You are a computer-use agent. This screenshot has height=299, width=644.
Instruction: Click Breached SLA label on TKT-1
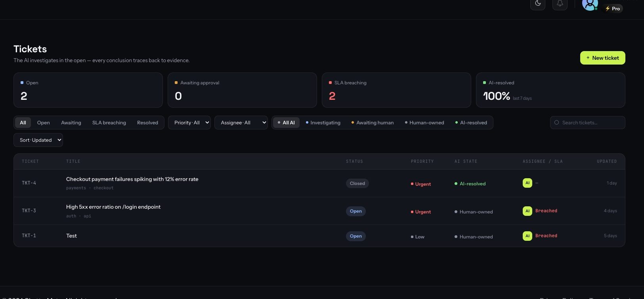tap(546, 236)
